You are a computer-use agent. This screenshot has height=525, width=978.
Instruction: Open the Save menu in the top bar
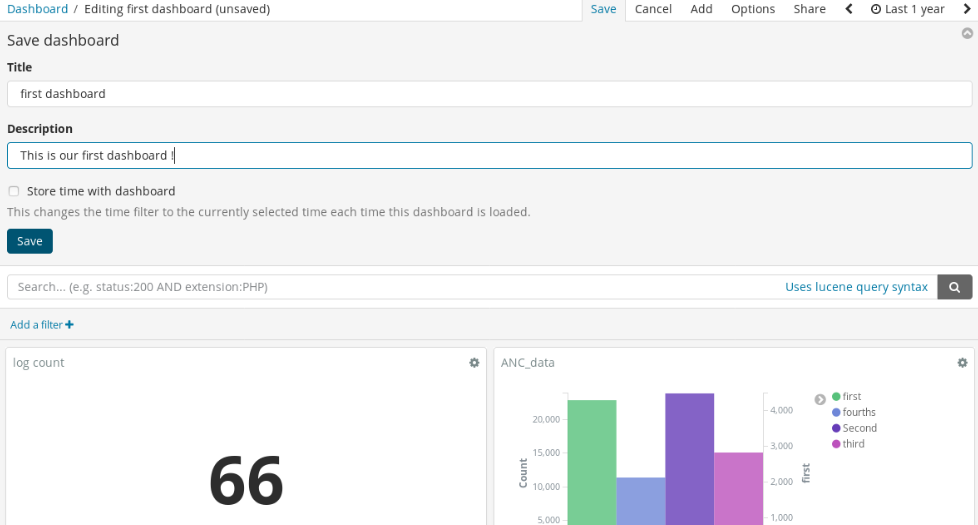[x=603, y=9]
